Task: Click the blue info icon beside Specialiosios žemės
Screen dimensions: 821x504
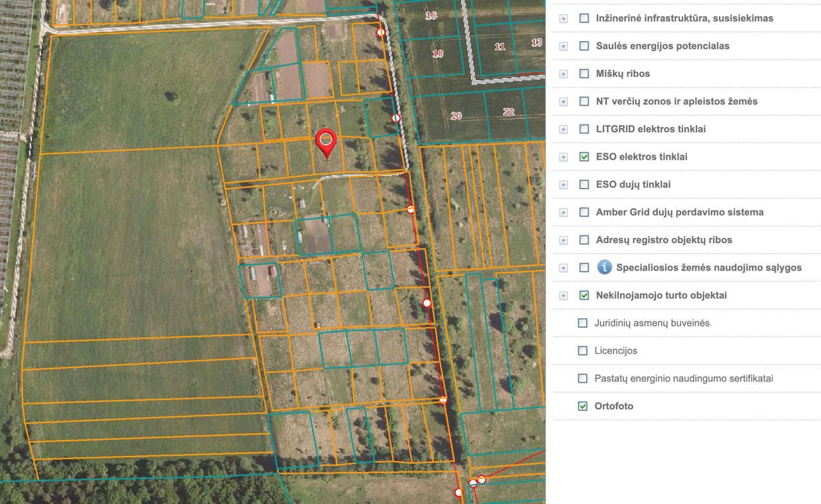Action: pos(604,267)
